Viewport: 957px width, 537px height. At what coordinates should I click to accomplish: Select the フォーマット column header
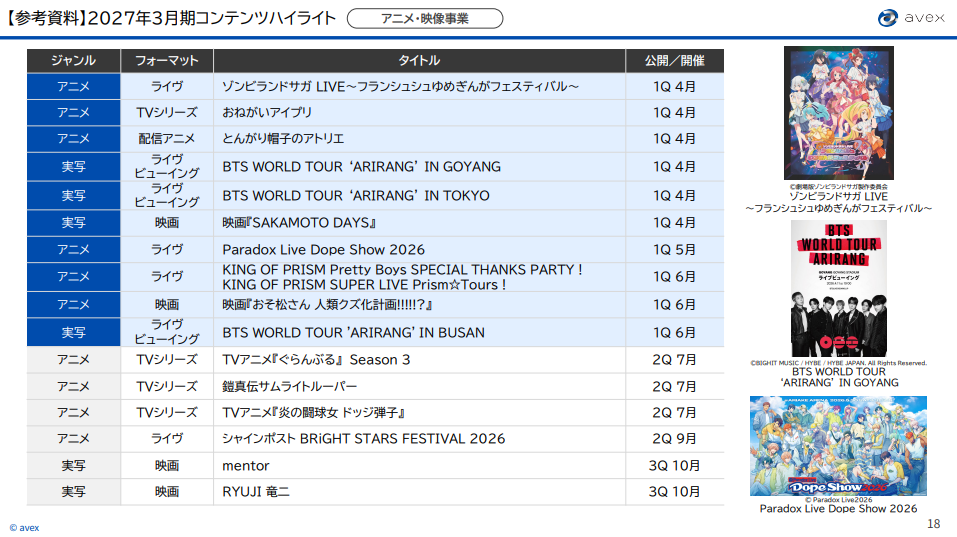(167, 60)
